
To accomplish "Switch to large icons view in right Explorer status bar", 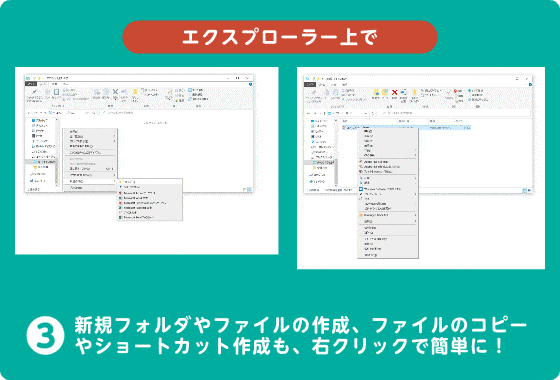I will click(x=529, y=190).
